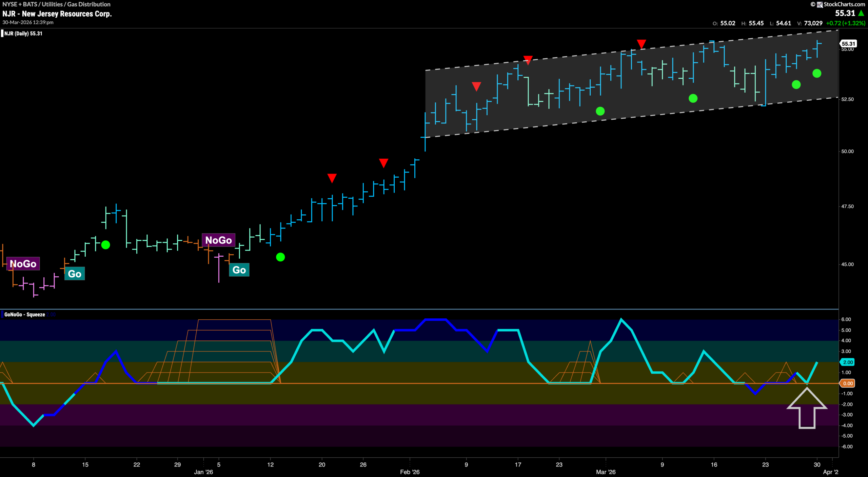Click the 50.00 price axis label
The image size is (868, 477).
pos(847,151)
